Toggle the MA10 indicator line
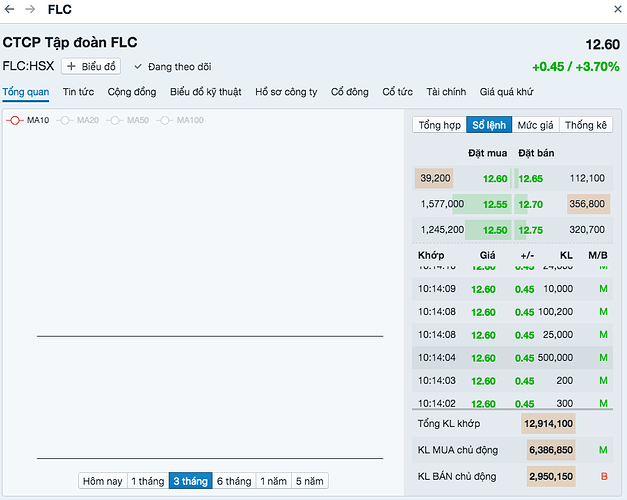Viewport: 627px width, 500px height. click(28, 120)
